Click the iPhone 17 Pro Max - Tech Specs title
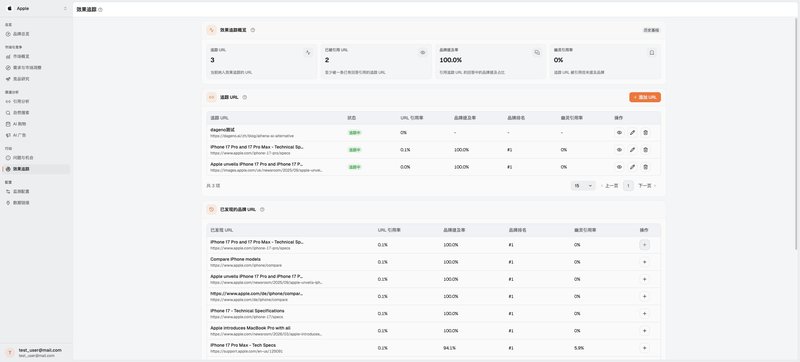 [x=243, y=345]
